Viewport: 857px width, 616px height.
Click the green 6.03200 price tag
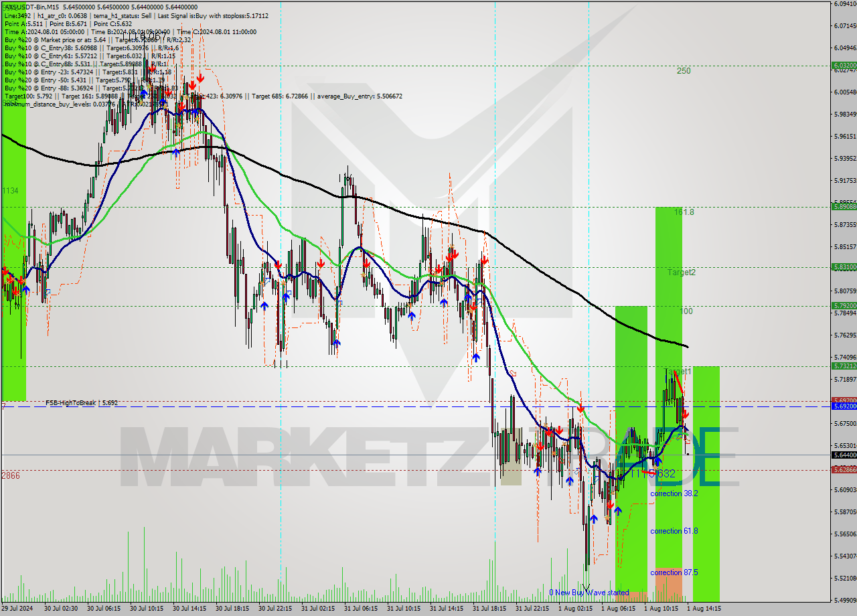(x=844, y=66)
